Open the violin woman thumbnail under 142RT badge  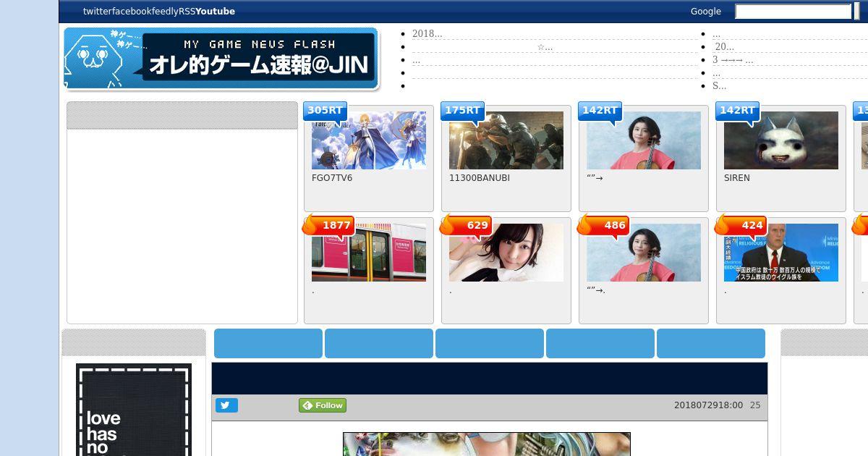coord(644,140)
